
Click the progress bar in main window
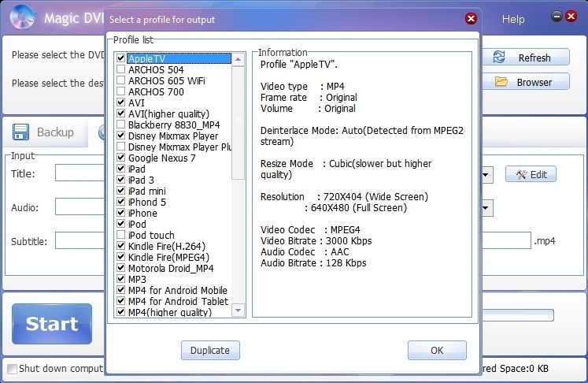coord(517,315)
